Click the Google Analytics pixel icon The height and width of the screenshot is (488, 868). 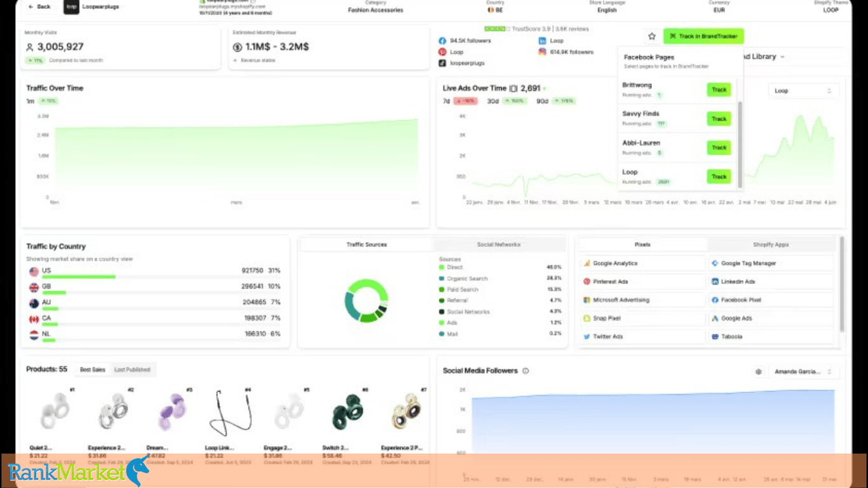coord(587,263)
